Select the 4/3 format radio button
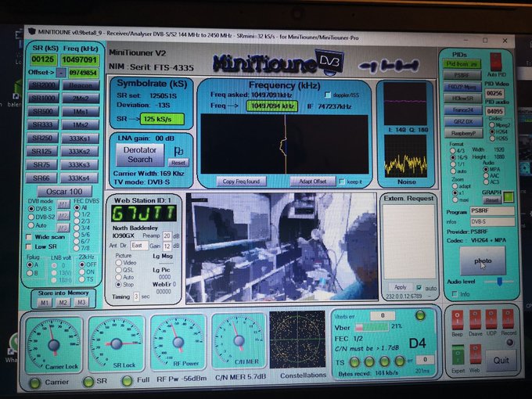This screenshot has width=532, height=399. [x=453, y=151]
